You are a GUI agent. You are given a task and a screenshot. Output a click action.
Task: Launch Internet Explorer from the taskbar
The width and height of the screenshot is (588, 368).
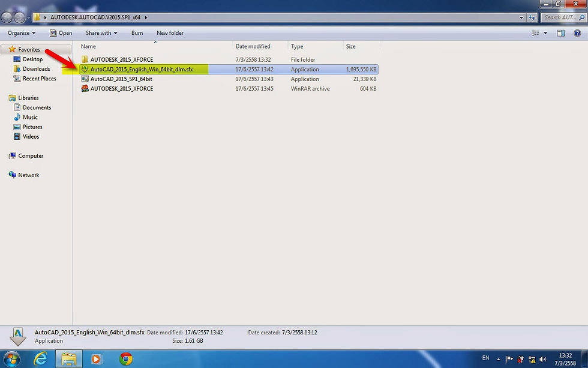(41, 359)
